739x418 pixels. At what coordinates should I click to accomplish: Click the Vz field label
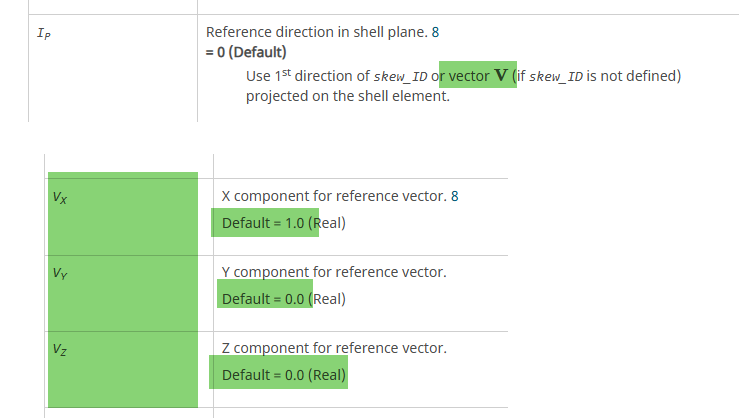61,350
